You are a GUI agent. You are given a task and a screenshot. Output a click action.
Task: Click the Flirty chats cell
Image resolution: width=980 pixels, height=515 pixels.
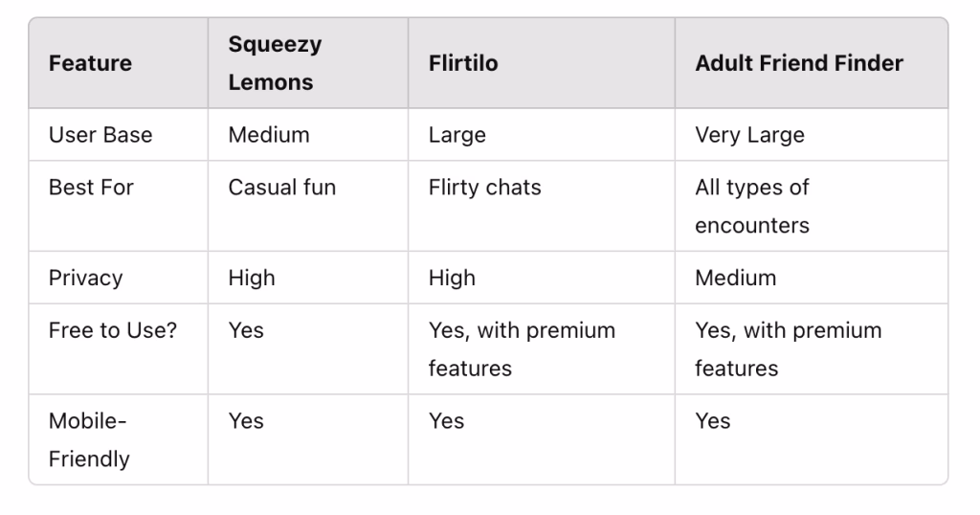point(484,188)
